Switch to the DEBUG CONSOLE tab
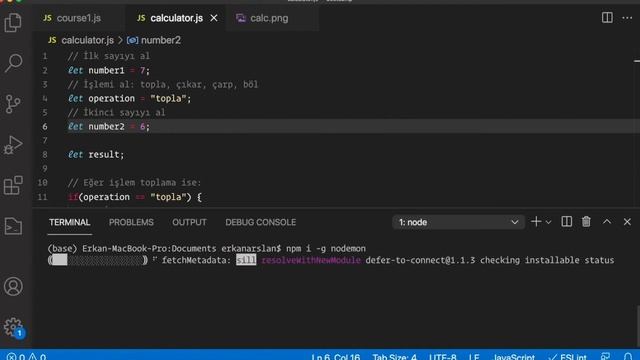This screenshot has width=640, height=360. [x=260, y=222]
